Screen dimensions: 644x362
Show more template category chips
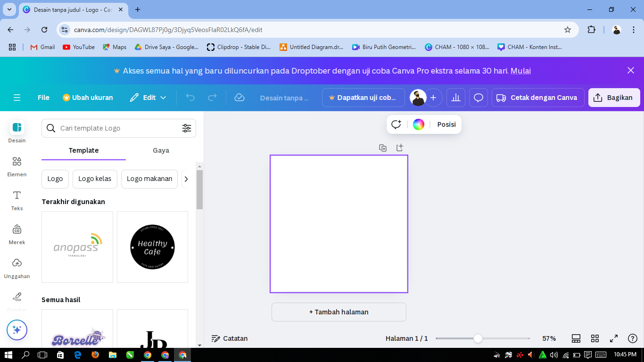click(186, 179)
